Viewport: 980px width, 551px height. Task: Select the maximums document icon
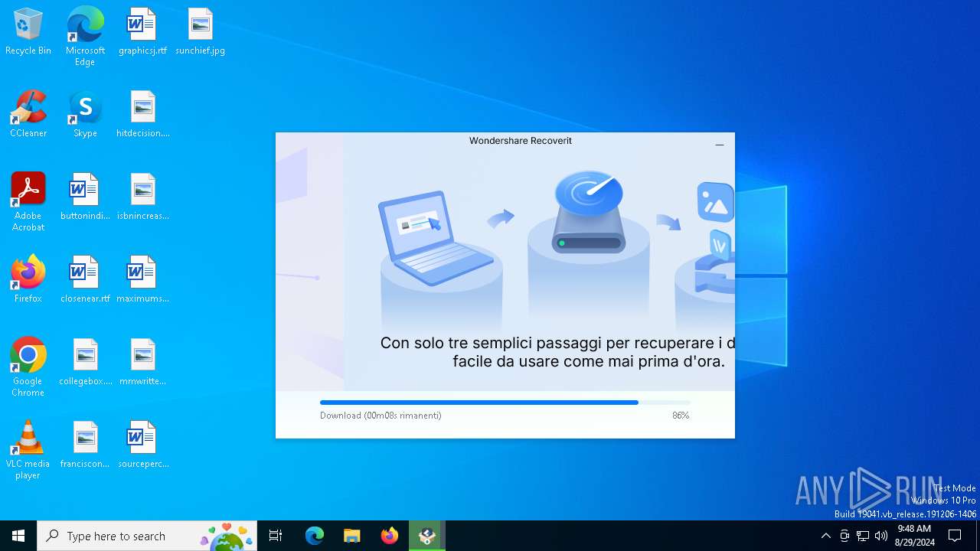tap(142, 280)
